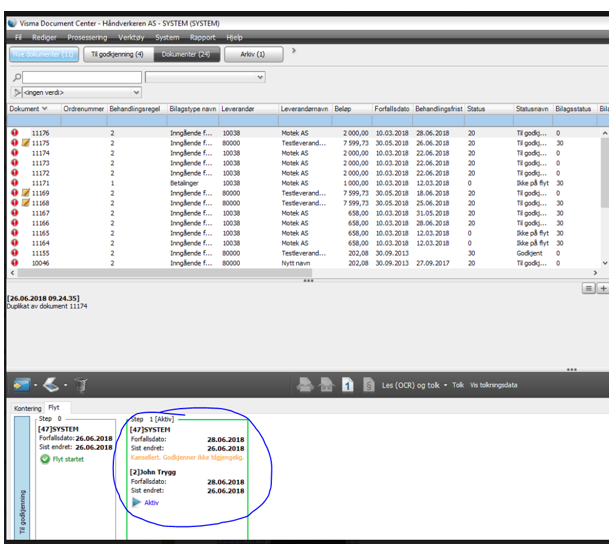Click the Betalinger cell in row 11171
The image size is (614, 546).
click(184, 183)
